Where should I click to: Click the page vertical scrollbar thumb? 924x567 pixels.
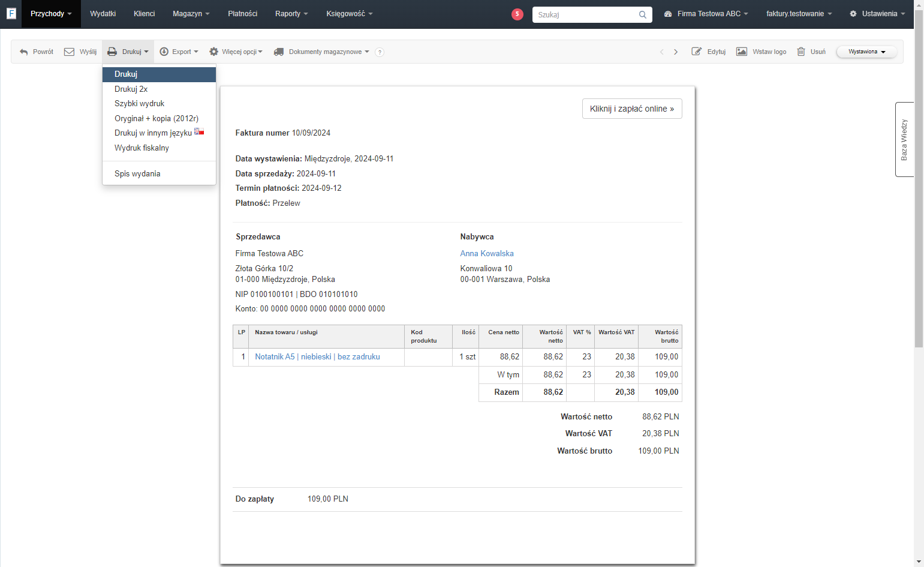click(919, 178)
